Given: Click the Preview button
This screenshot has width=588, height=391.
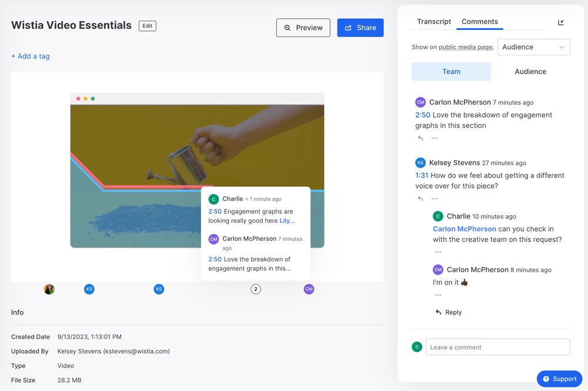Looking at the screenshot, I should pyautogui.click(x=303, y=28).
